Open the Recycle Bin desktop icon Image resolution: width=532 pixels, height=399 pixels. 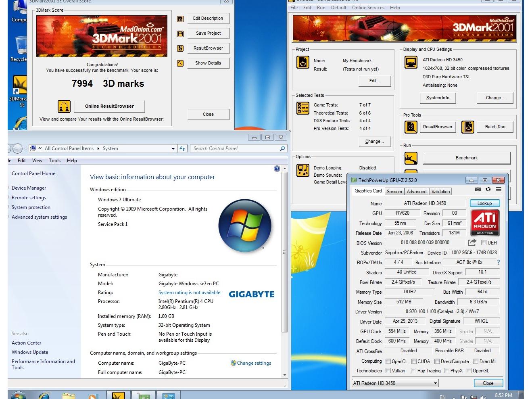(x=19, y=49)
